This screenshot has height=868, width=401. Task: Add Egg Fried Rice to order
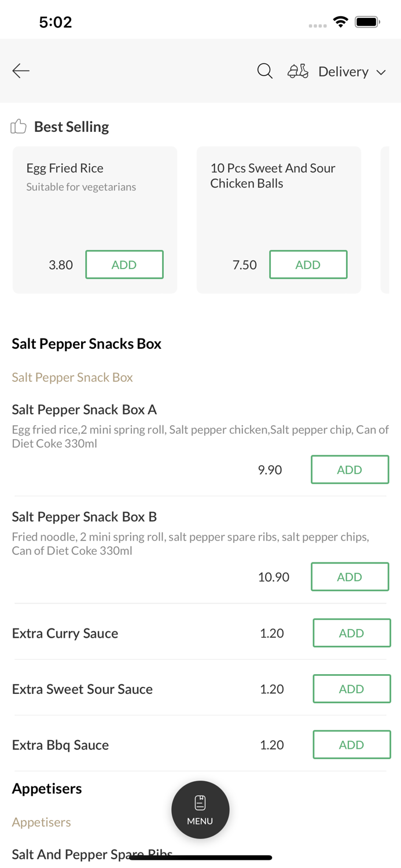[x=124, y=264]
